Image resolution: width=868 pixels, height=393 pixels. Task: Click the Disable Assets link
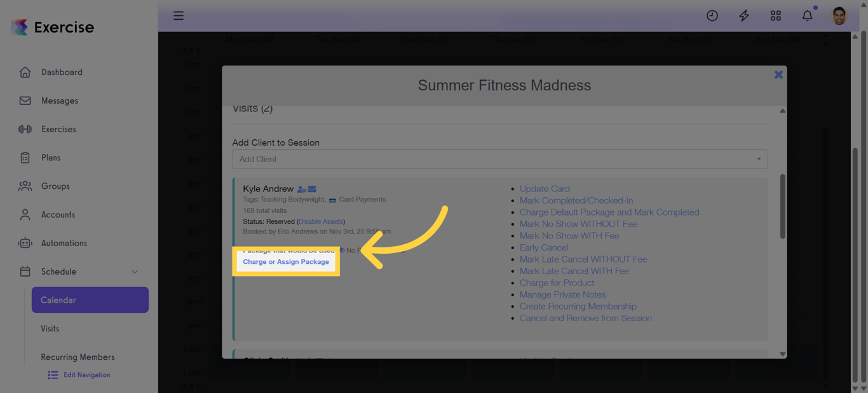coord(321,221)
